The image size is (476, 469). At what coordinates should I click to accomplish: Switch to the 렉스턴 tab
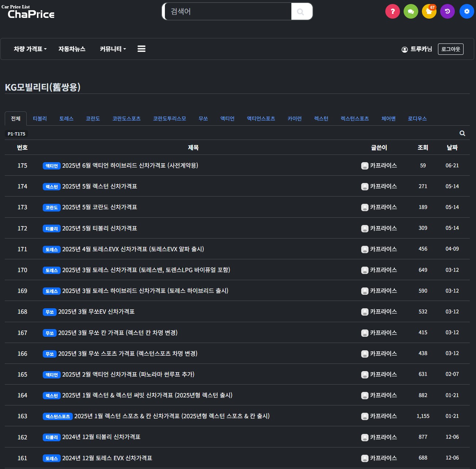point(321,119)
